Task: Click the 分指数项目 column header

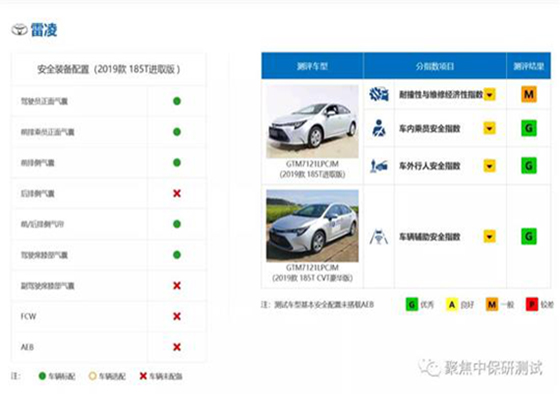Action: tap(435, 66)
